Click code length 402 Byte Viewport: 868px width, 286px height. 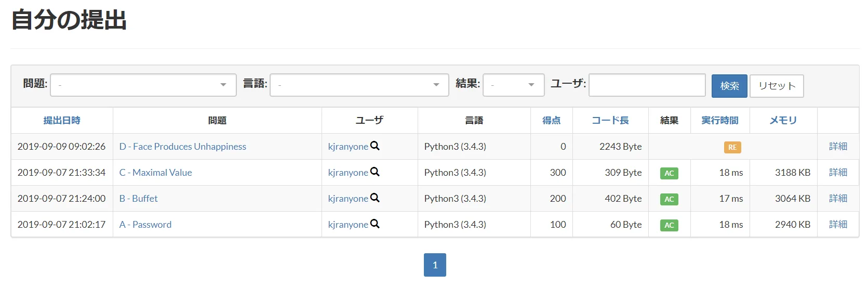pyautogui.click(x=623, y=199)
